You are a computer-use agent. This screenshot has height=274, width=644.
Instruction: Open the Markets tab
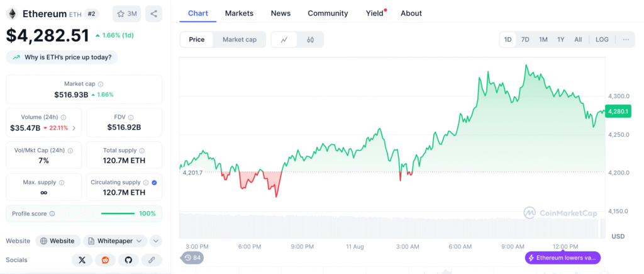(x=239, y=13)
